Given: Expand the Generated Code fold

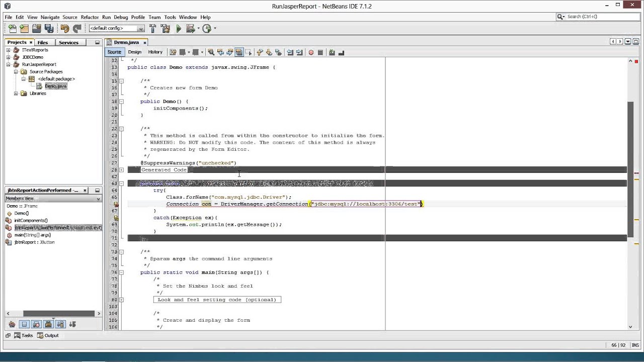Looking at the screenshot, I should (121, 170).
